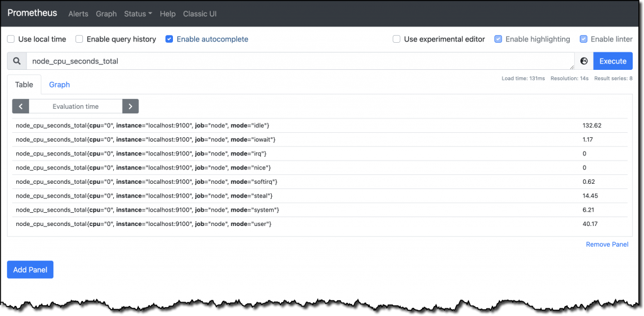
Task: Click the Remove Panel link
Action: pos(607,244)
